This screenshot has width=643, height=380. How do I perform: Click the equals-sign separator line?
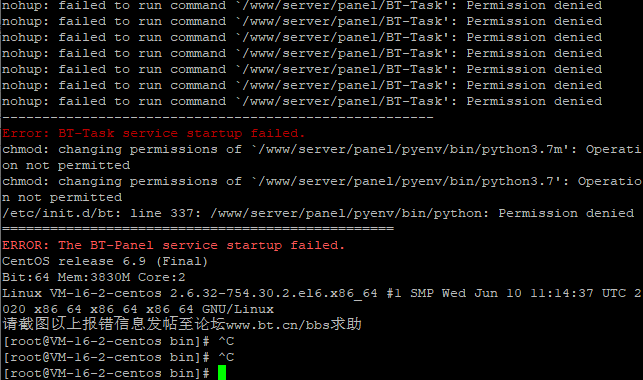pos(198,228)
